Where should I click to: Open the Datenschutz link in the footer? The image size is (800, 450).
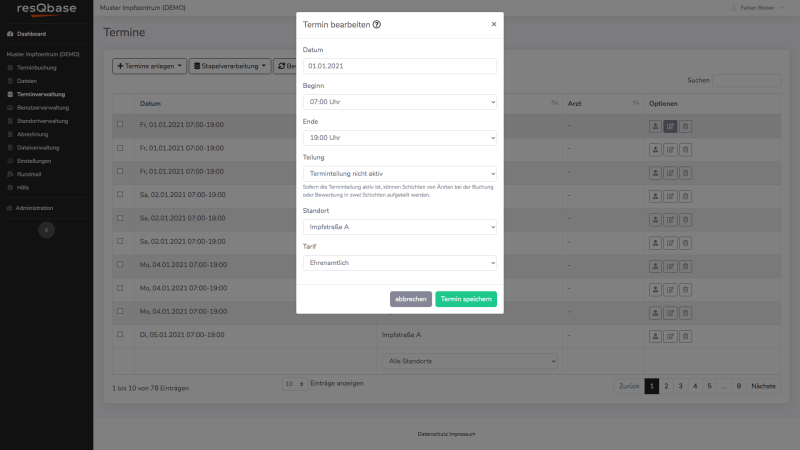point(433,434)
